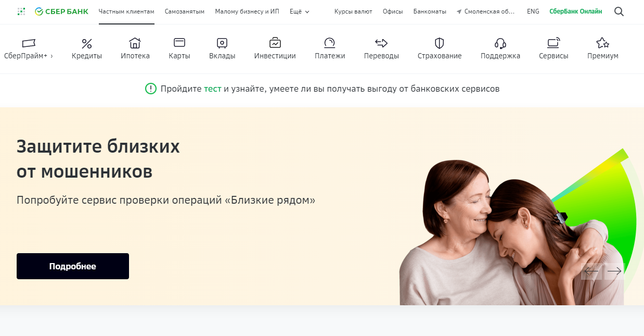Click the Ипотека house icon
644x336 pixels.
(135, 43)
